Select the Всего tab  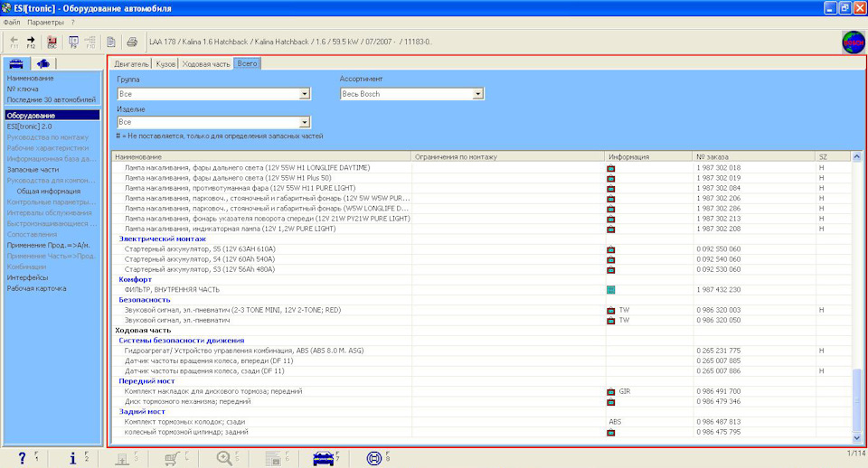tap(247, 63)
